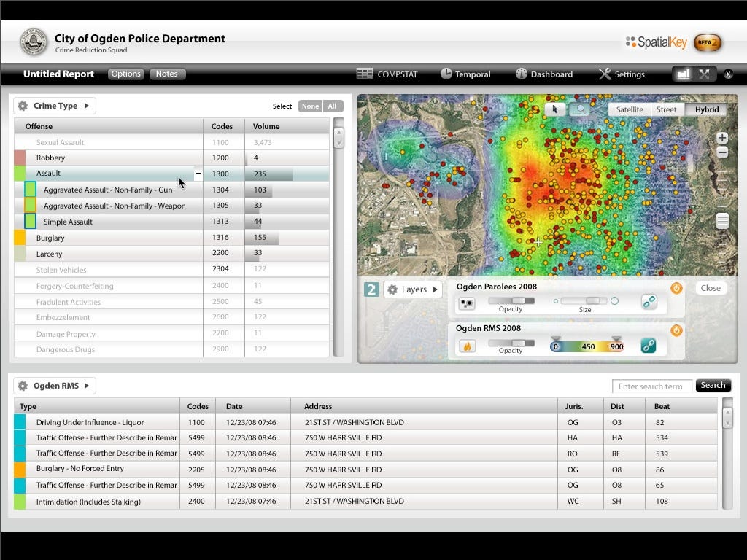Toggle the Simple Assault color checkbox
The width and height of the screenshot is (747, 560).
coord(30,222)
